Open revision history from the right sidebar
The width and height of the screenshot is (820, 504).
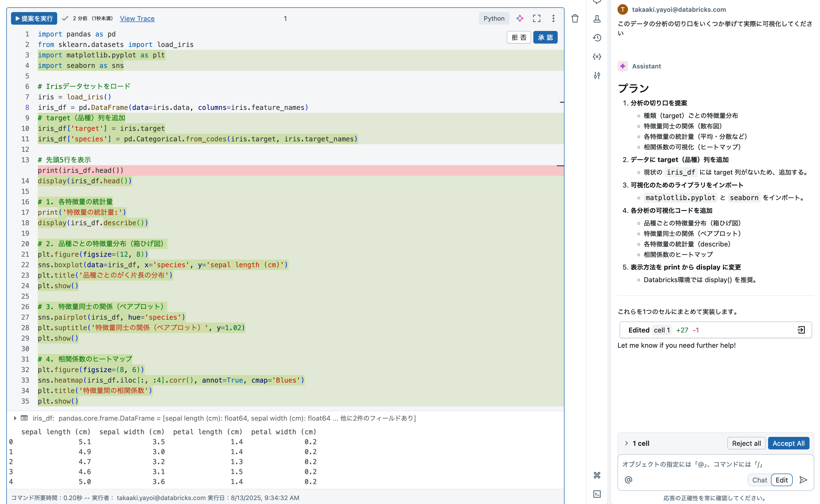point(597,38)
